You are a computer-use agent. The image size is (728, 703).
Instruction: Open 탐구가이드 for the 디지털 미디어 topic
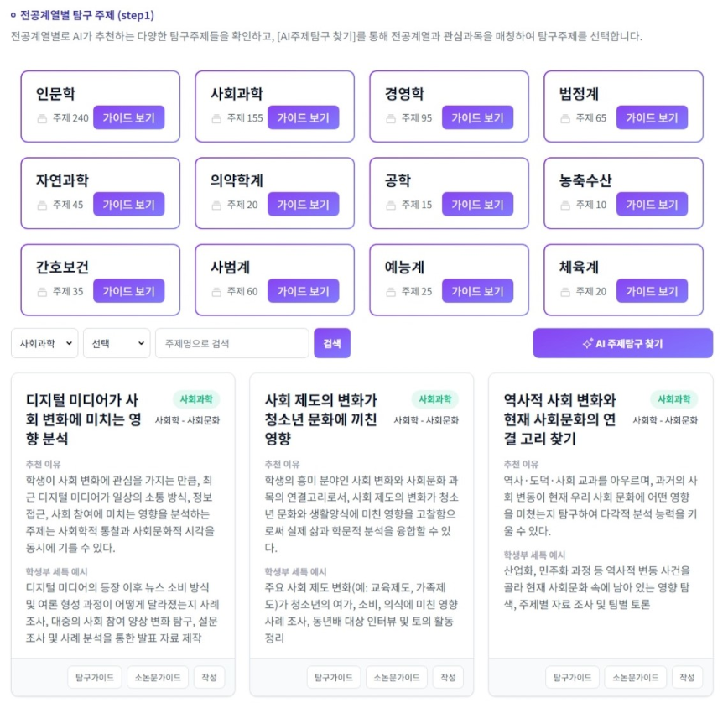pos(95,678)
